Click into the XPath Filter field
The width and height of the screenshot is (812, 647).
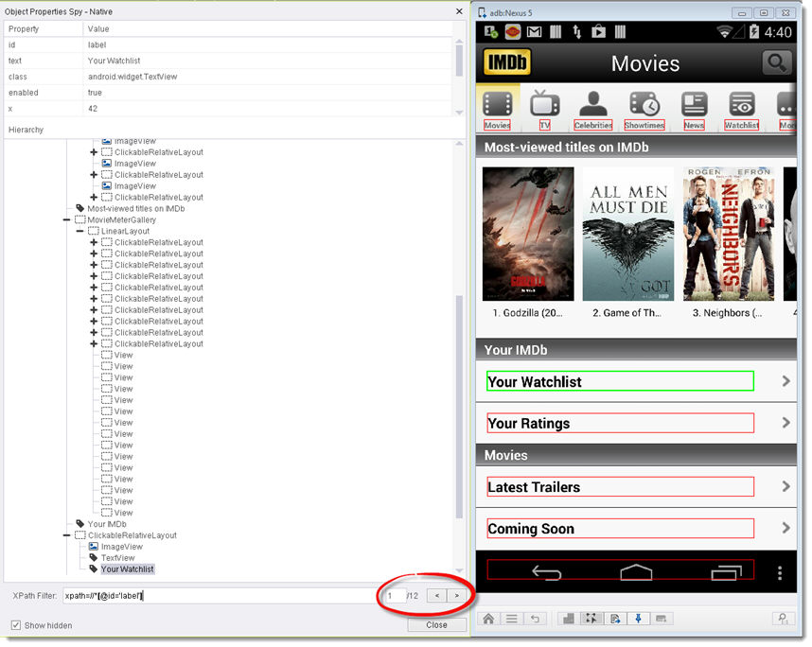(218, 596)
